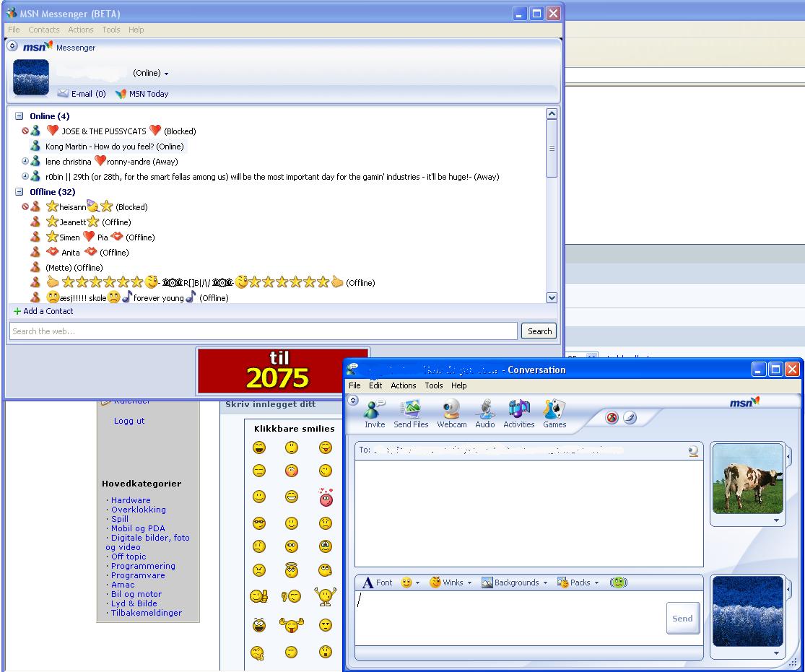Click the angel halo smiley on forum
The image size is (805, 672).
pos(292,570)
